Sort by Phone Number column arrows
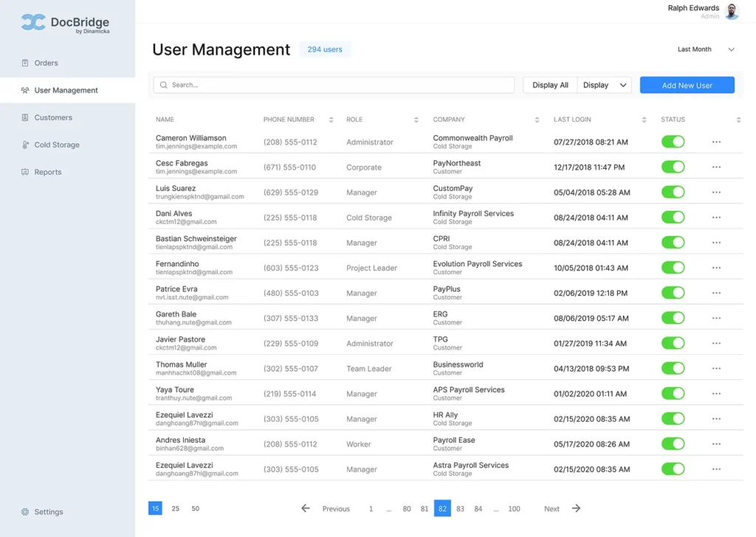Viewport: 756px width, 537px height. point(331,120)
